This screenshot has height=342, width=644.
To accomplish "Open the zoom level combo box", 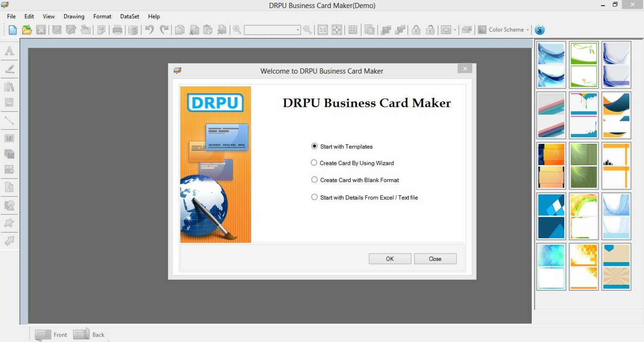I will (x=272, y=30).
